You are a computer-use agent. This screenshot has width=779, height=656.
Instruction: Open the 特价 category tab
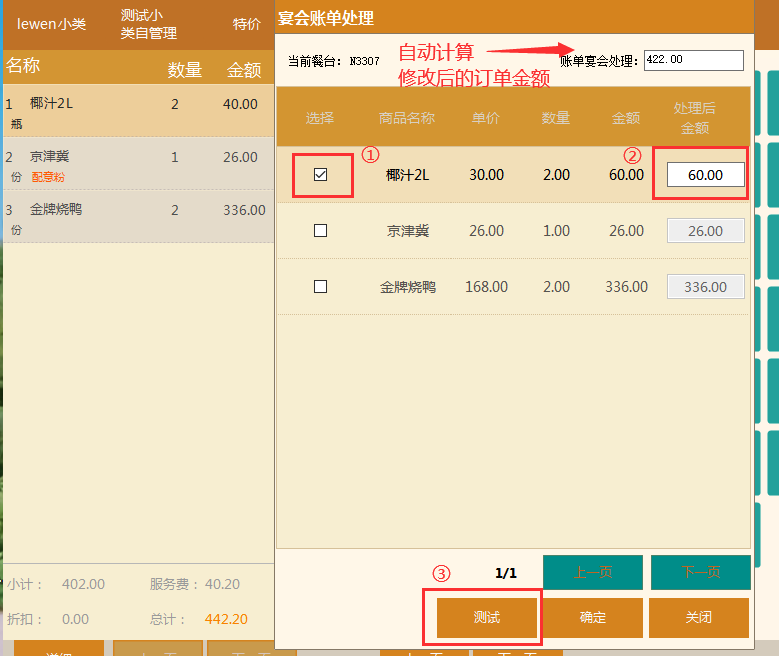(247, 24)
